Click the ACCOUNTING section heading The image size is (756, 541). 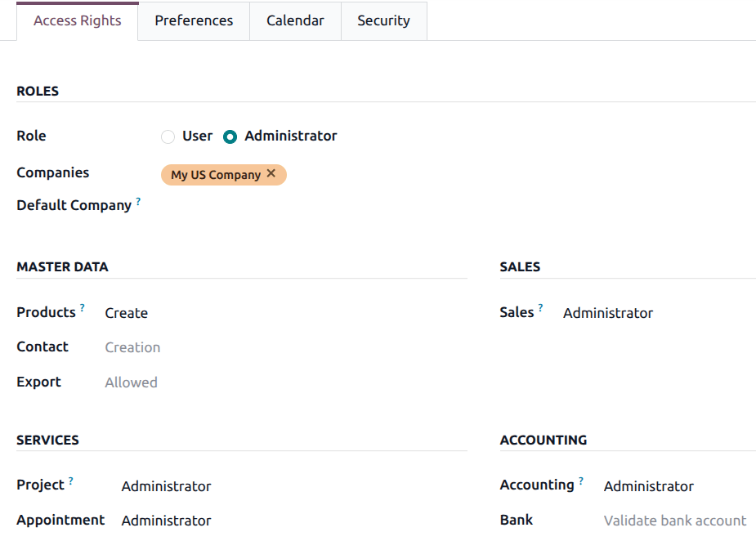tap(544, 440)
